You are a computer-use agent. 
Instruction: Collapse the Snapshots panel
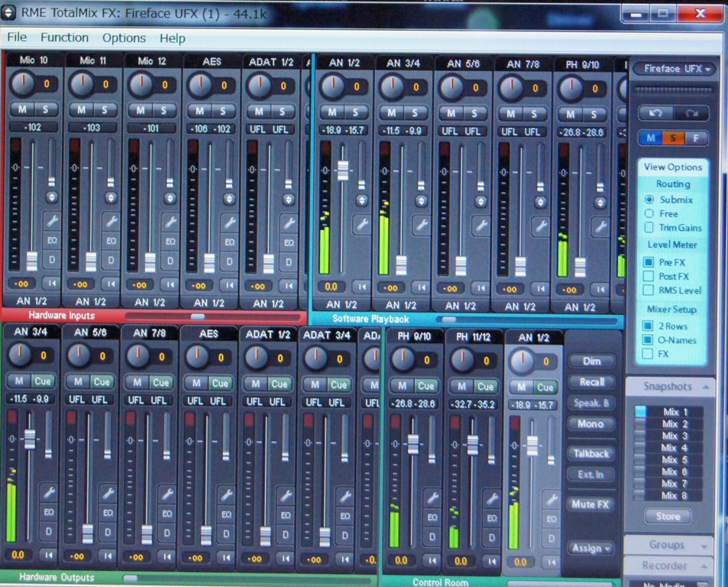tap(705, 387)
